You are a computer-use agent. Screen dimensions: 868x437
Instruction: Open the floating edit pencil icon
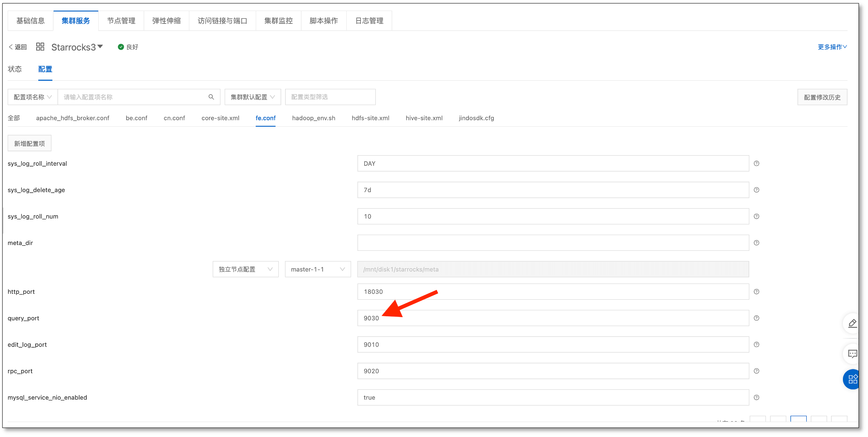(x=852, y=323)
